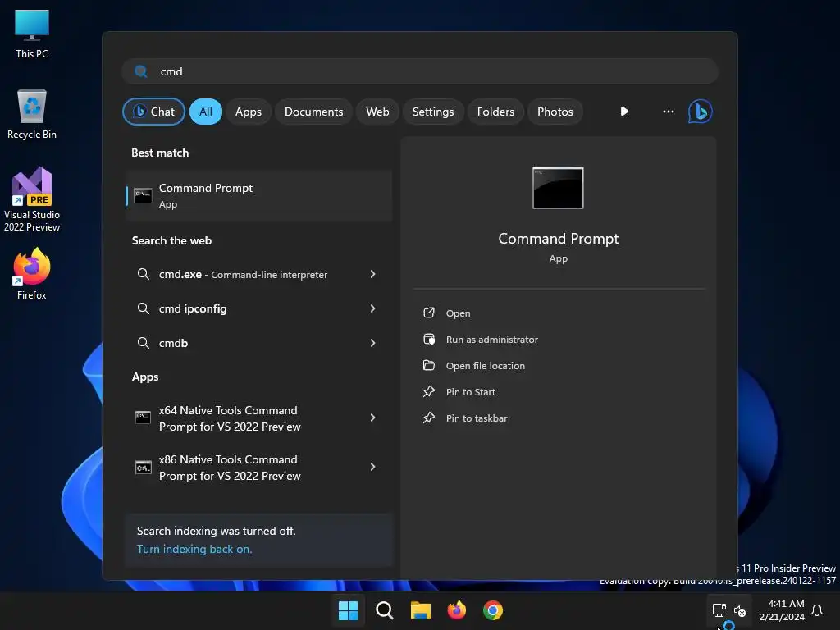Choose Open file location

pos(486,365)
